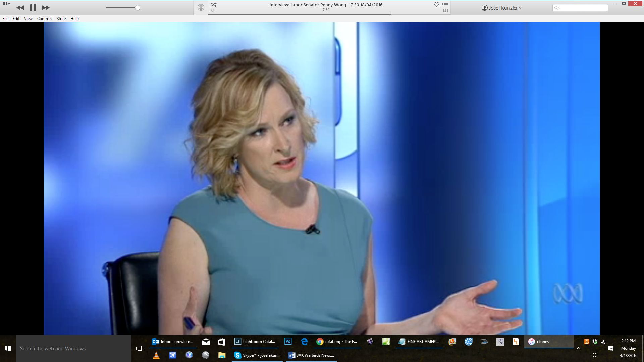Open the View menu
Image resolution: width=644 pixels, height=362 pixels.
coord(28,19)
